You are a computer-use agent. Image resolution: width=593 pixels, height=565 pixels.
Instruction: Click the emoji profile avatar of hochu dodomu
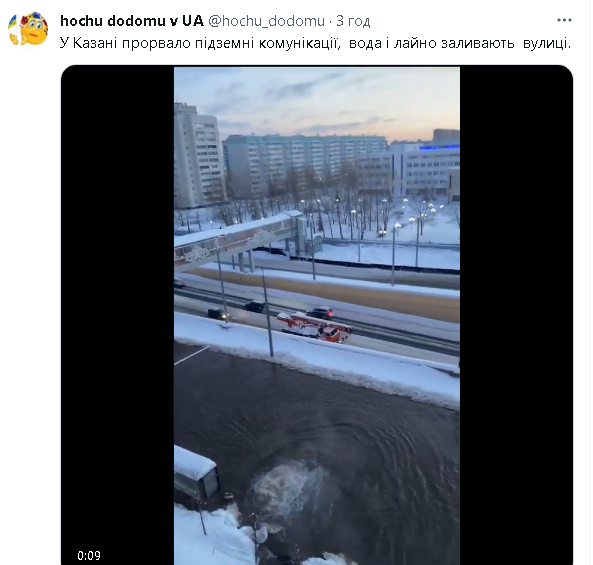[28, 29]
